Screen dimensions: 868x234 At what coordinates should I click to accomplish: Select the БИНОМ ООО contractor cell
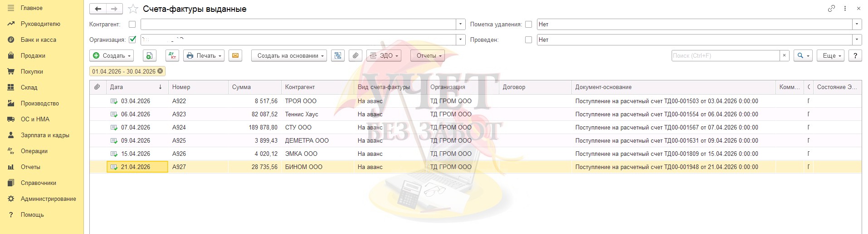click(317, 167)
